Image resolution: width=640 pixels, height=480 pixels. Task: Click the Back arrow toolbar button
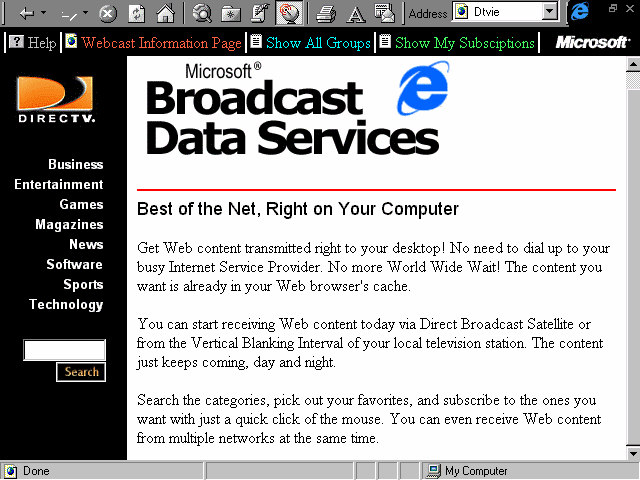tap(27, 13)
